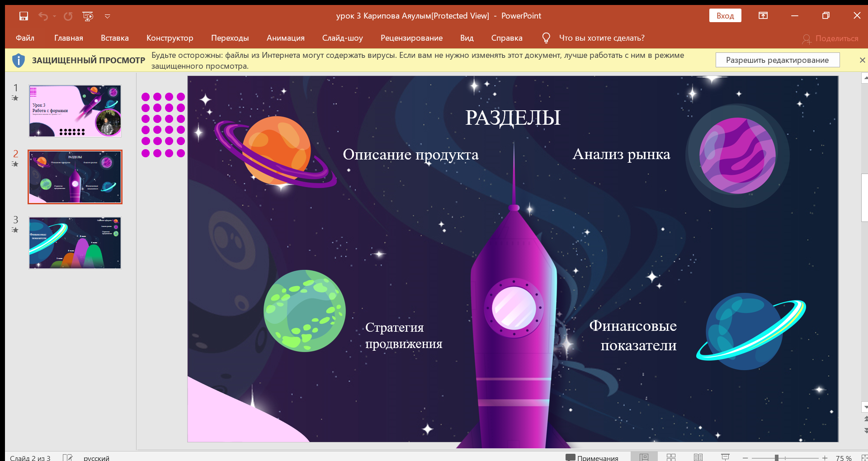Click the Undo arrow icon
Viewport: 868px width, 461px height.
click(43, 16)
